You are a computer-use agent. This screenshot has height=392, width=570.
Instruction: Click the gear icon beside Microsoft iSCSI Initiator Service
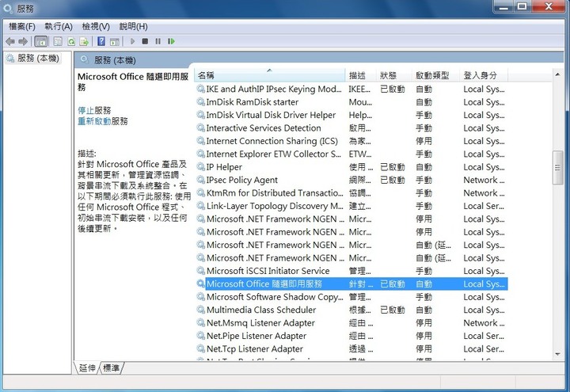point(200,271)
